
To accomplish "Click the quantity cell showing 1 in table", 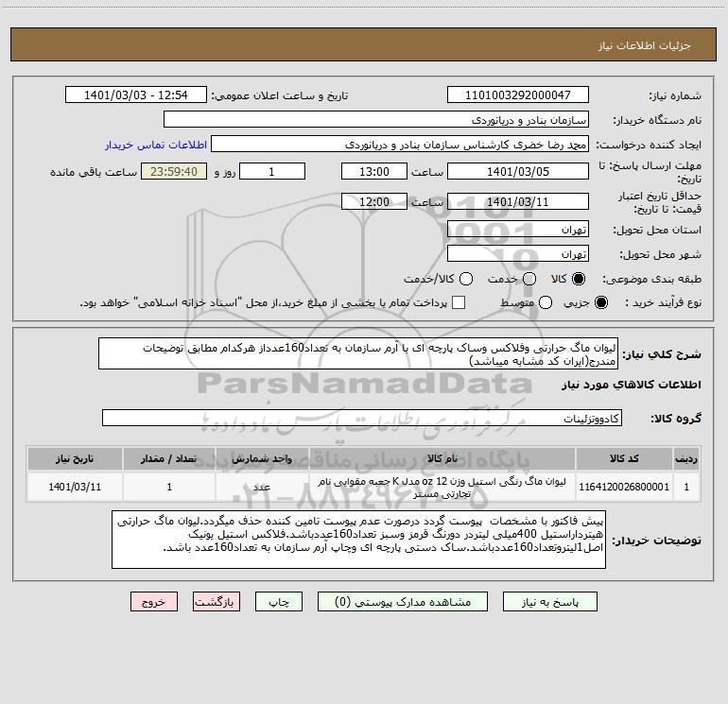I will [169, 487].
